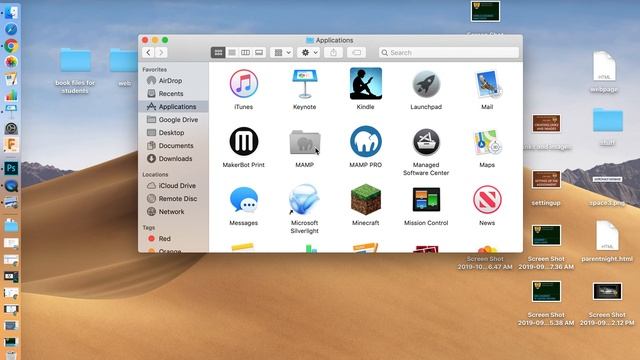Image resolution: width=640 pixels, height=360 pixels.
Task: Launch the Keynote app icon
Action: coord(304,84)
